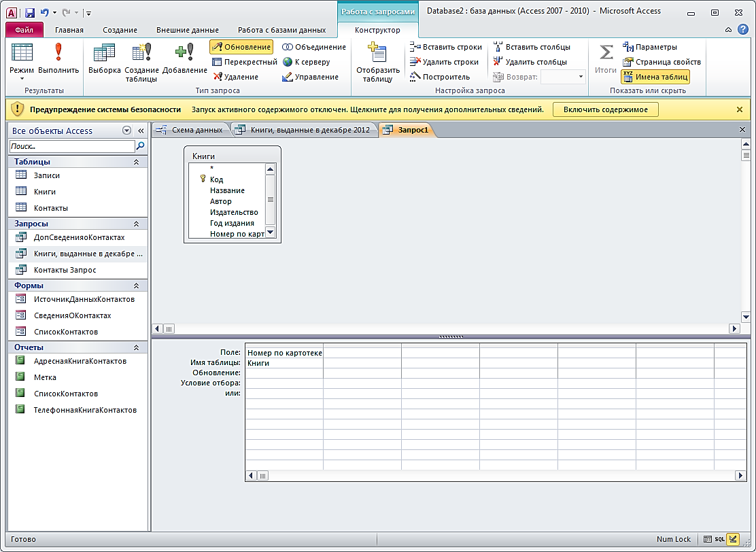This screenshot has width=756, height=552.
Task: Click down arrow of Книги field list
Action: [270, 232]
